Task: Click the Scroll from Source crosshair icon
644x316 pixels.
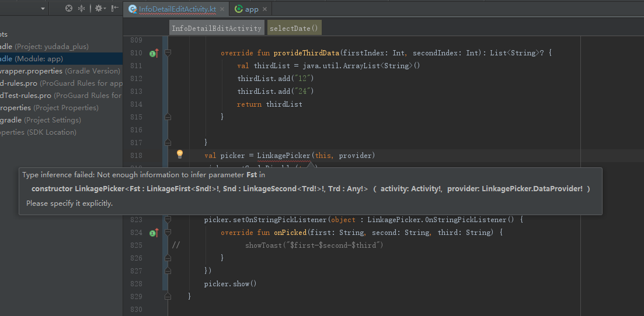Action: [x=69, y=8]
